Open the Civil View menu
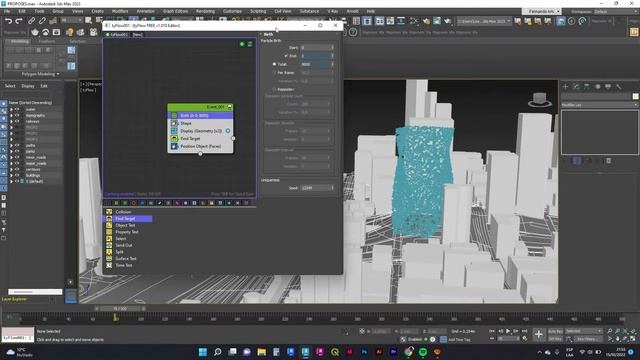The width and height of the screenshot is (640, 360). 283,11
